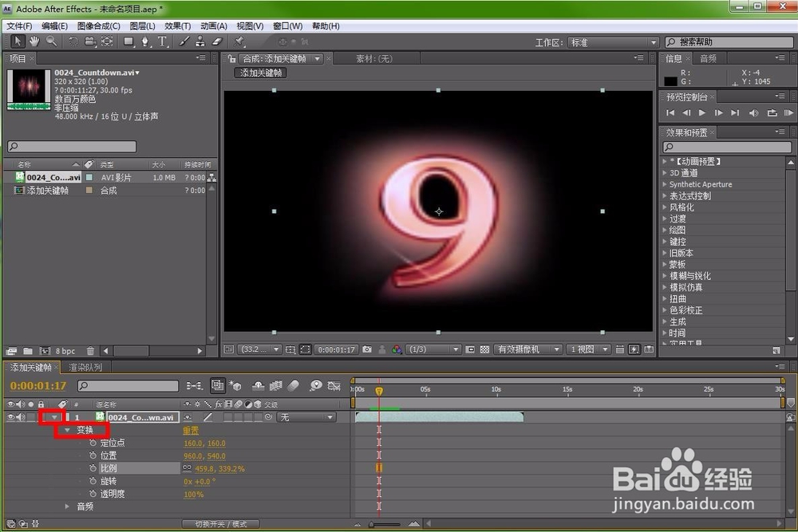Image resolution: width=798 pixels, height=532 pixels.
Task: Toggle the viewer lock icon beside 合成
Action: click(232, 58)
